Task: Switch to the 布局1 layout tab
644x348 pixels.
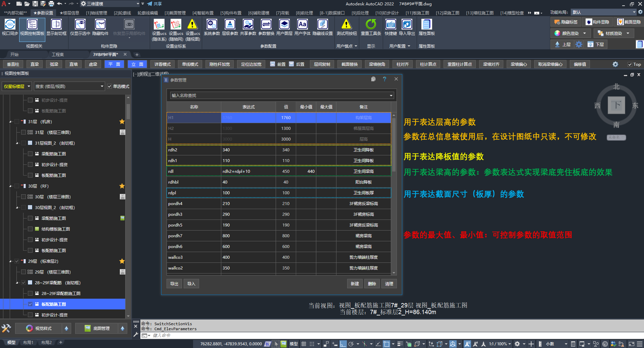Action: (x=28, y=343)
